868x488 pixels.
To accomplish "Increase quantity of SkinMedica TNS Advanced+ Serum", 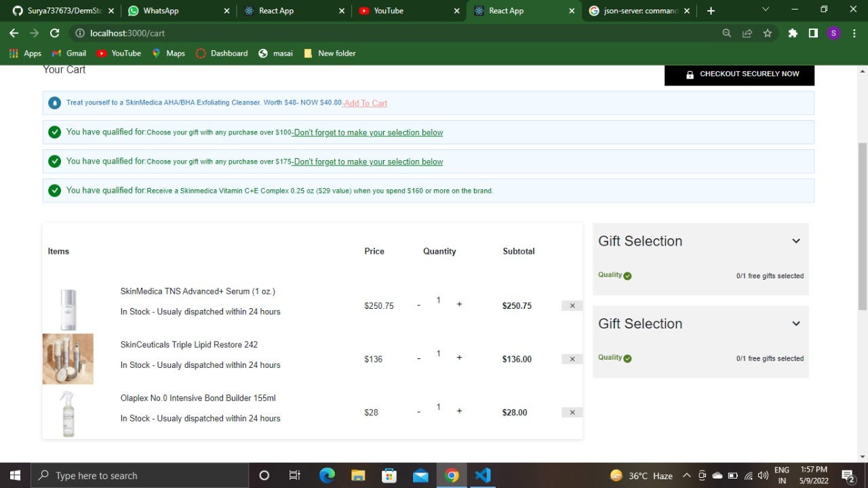I will tap(459, 304).
